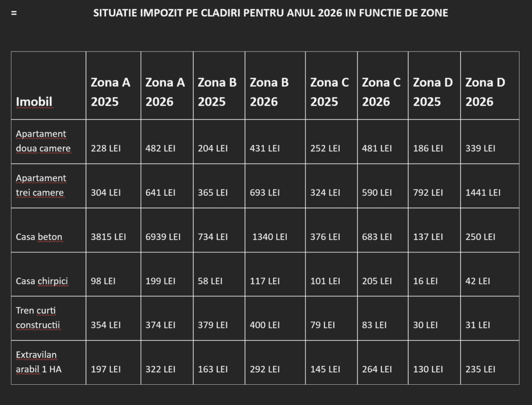
Task: Select the Zona C 2025 header cell
Action: (329, 91)
